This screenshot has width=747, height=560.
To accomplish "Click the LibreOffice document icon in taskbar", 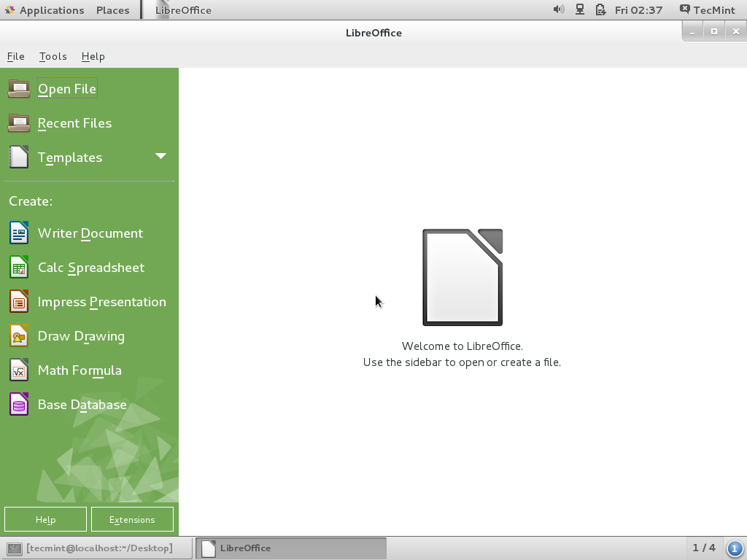I will tap(209, 548).
